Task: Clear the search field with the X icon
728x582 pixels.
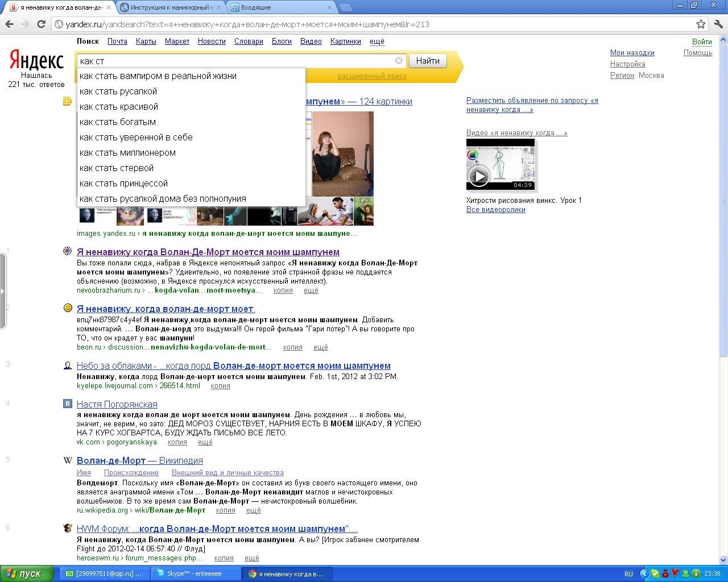Action: [399, 61]
